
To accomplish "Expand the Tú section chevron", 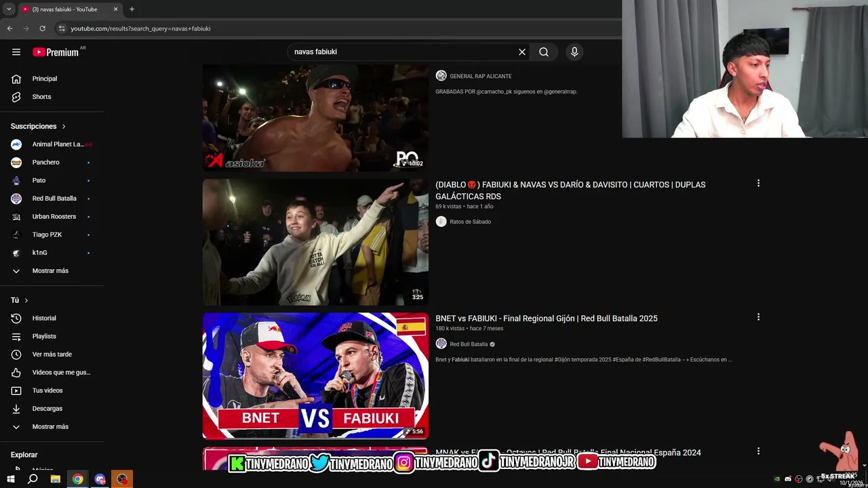I will pyautogui.click(x=26, y=300).
